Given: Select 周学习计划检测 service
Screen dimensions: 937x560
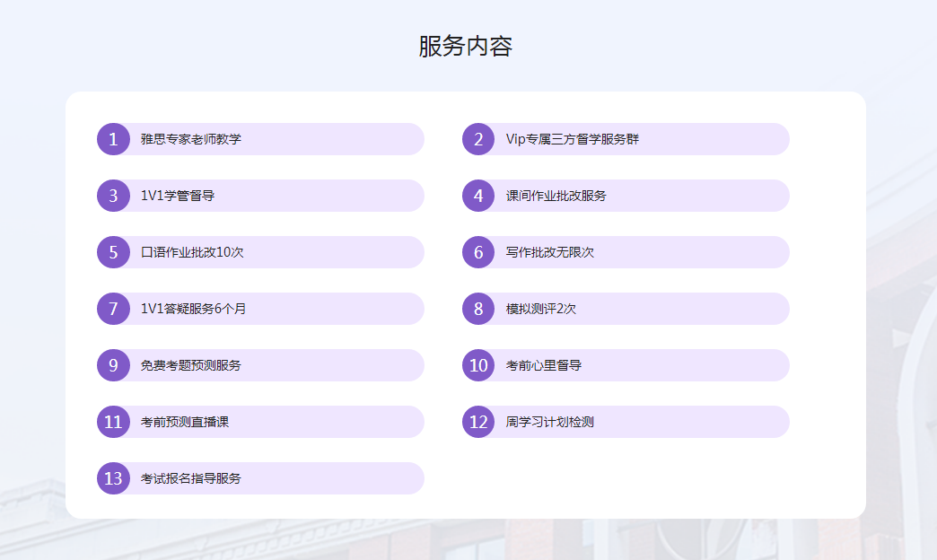Looking at the screenshot, I should (x=549, y=422).
